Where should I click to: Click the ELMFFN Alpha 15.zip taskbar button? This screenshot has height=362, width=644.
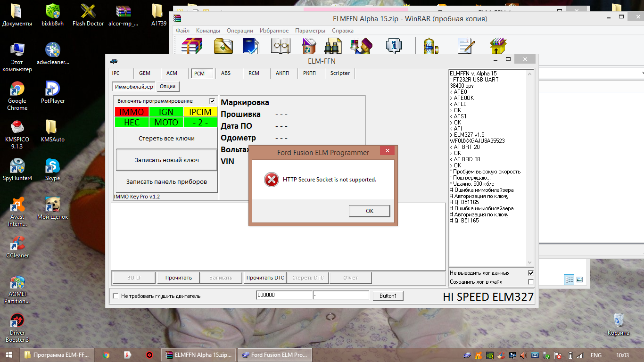[x=198, y=355]
